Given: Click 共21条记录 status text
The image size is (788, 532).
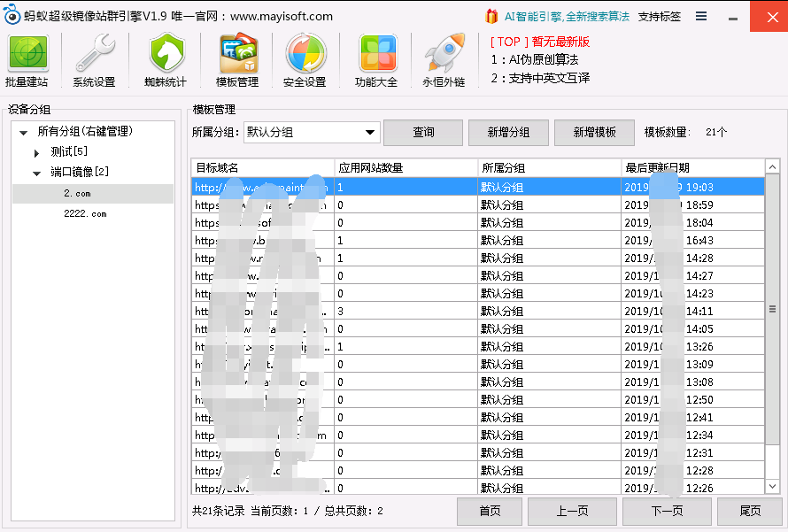Looking at the screenshot, I should pyautogui.click(x=218, y=512).
